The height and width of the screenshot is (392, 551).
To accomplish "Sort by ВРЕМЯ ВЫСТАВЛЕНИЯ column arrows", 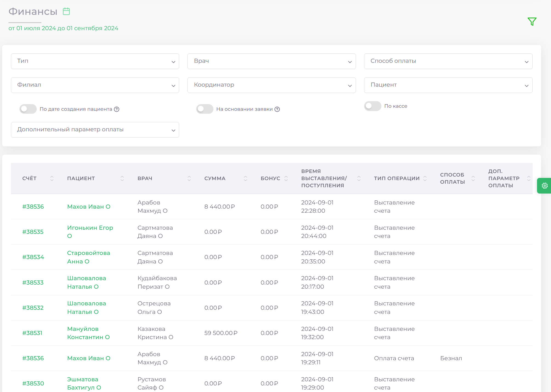I will pos(359,178).
